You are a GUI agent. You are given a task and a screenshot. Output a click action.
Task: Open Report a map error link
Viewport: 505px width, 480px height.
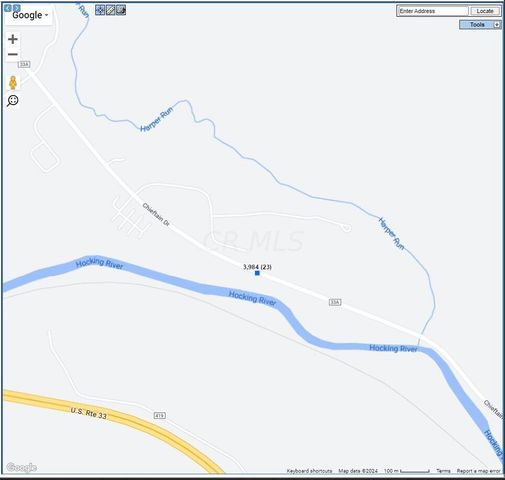(x=479, y=471)
